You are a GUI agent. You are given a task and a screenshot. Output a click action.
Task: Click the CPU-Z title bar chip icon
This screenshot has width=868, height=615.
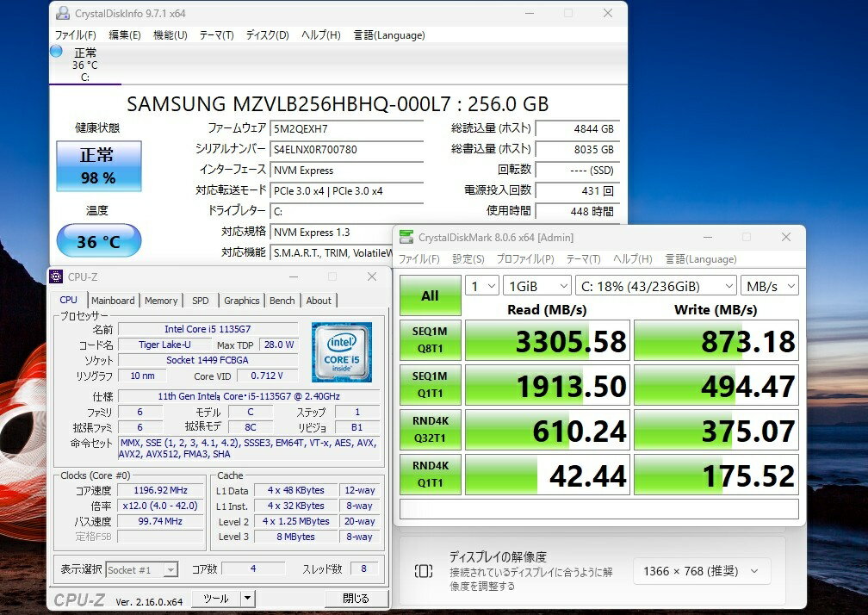[57, 276]
